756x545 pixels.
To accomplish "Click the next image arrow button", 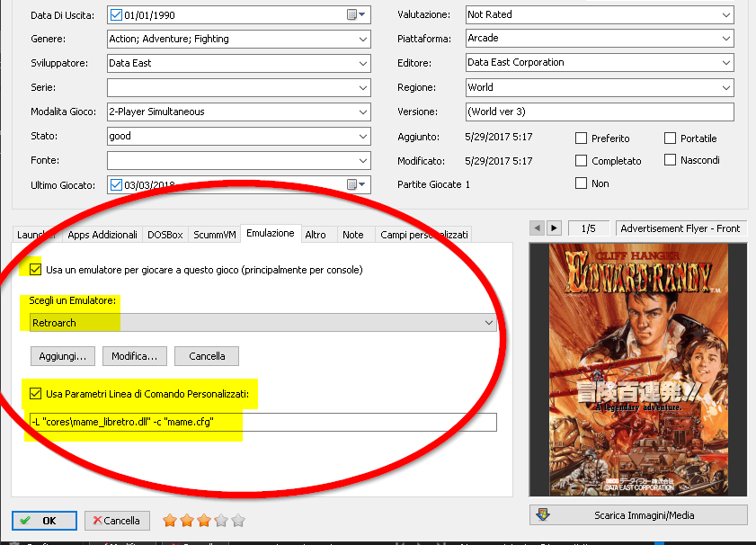I will click(x=554, y=228).
